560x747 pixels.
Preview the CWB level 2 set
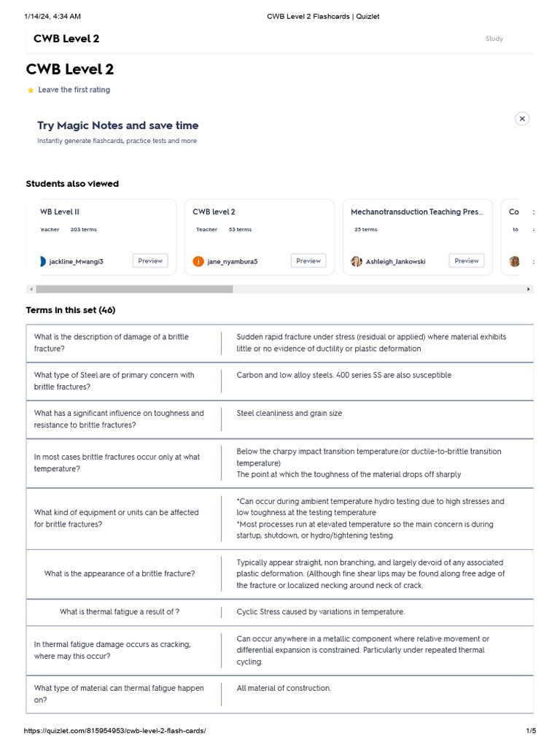coord(308,260)
